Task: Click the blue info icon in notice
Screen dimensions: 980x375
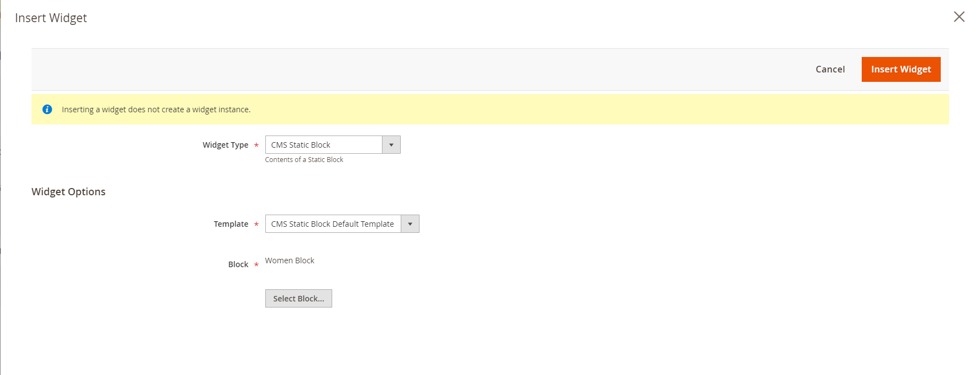Action: tap(48, 110)
